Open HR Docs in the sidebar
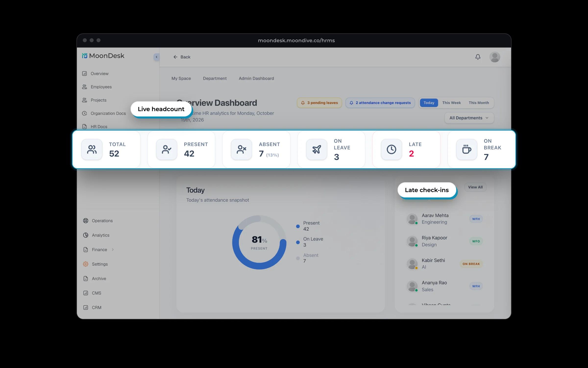The image size is (588, 368). (95, 127)
